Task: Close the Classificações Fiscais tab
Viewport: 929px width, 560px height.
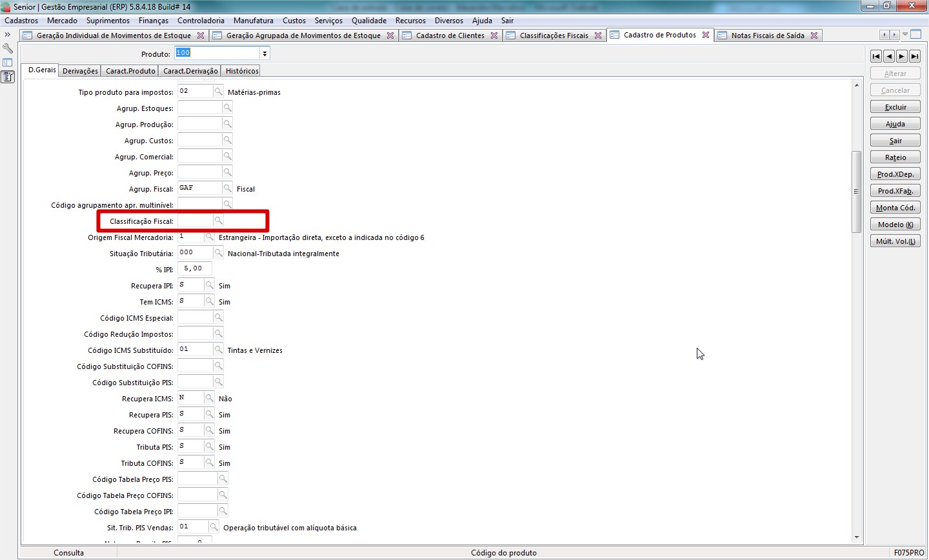Action: [598, 35]
